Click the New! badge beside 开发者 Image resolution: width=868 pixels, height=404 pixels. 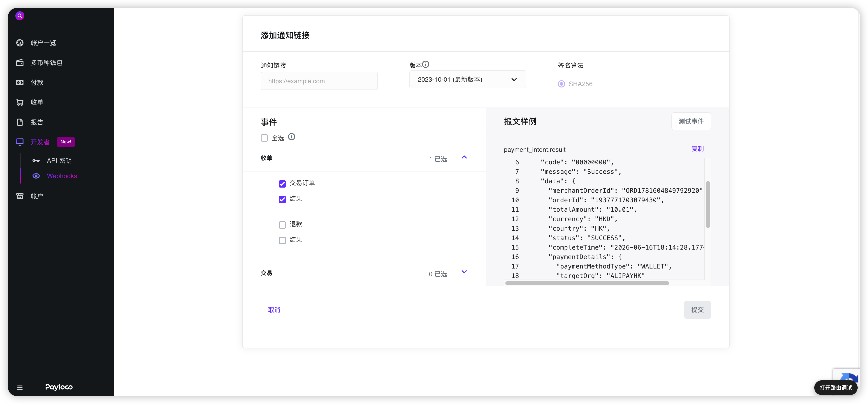[66, 142]
